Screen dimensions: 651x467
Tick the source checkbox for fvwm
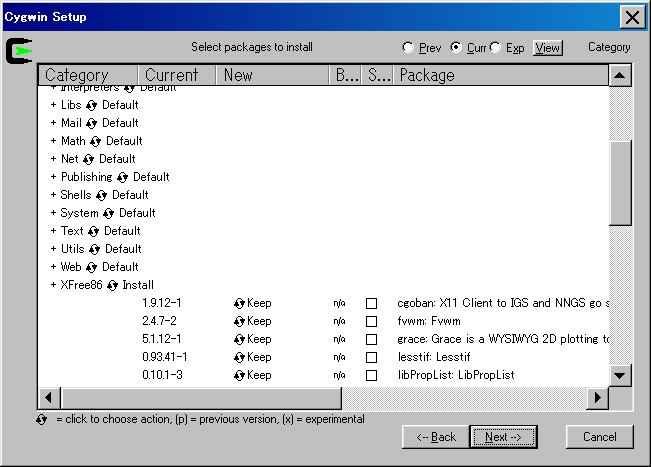tap(371, 321)
